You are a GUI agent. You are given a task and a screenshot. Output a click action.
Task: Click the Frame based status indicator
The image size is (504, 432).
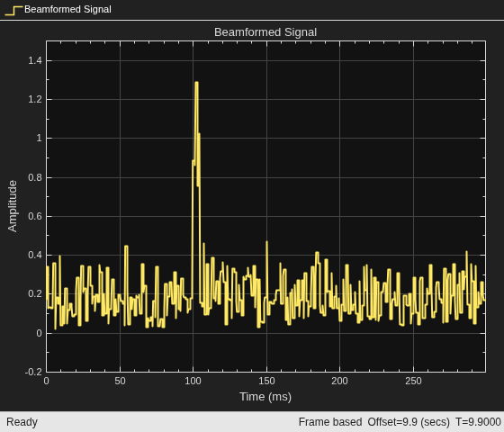(330, 422)
